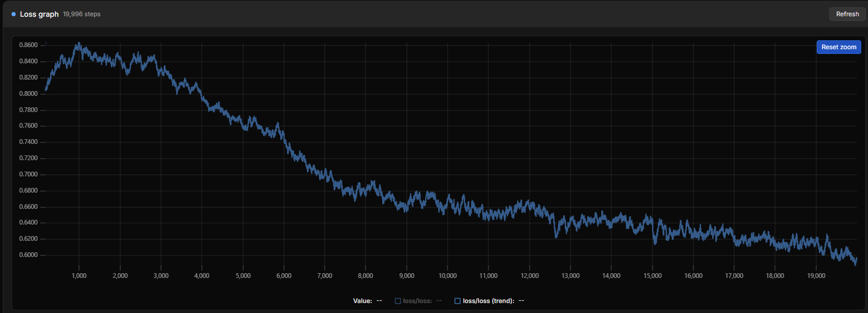
Task: Click the 19,000 step x-axis label
Action: 816,276
